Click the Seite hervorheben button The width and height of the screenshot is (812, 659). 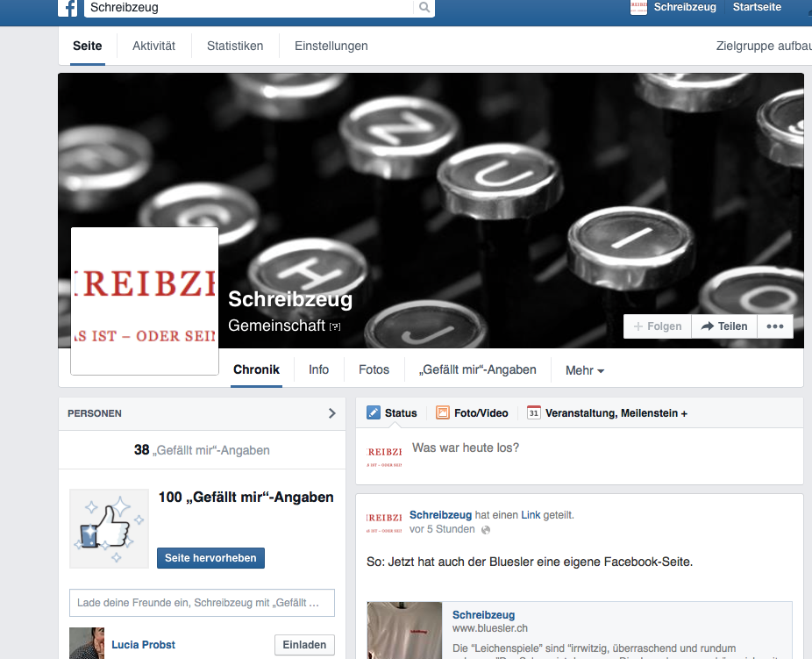click(210, 558)
